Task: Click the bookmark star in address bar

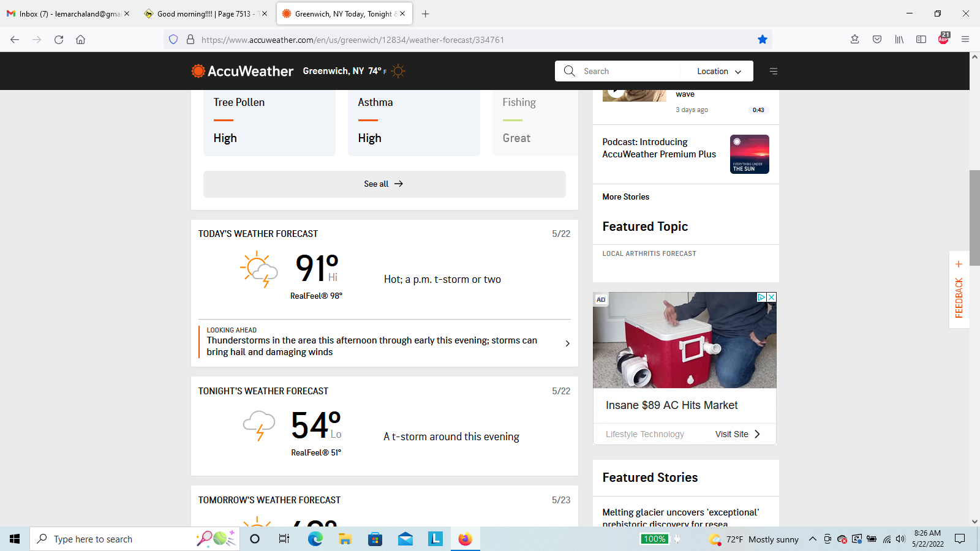Action: pyautogui.click(x=762, y=40)
